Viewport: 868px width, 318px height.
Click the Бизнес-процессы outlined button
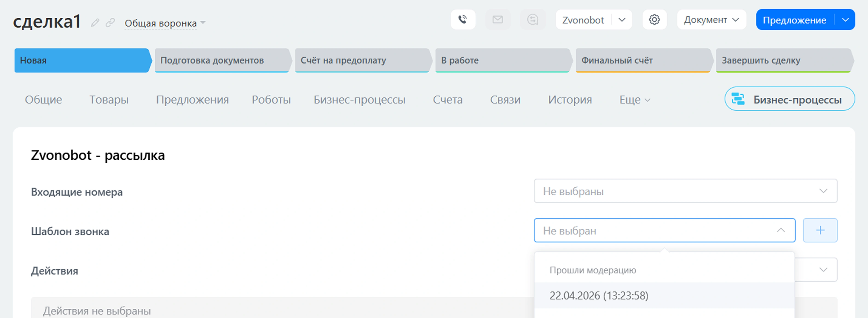(790, 99)
